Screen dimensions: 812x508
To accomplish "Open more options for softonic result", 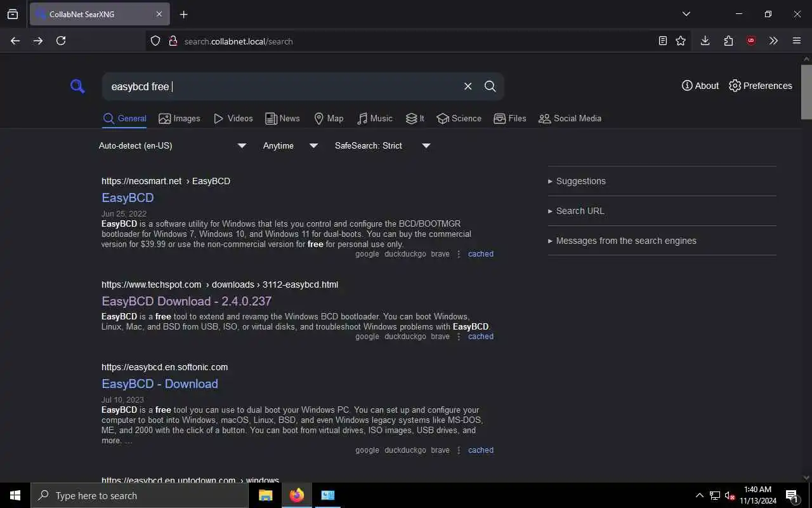I will point(459,450).
